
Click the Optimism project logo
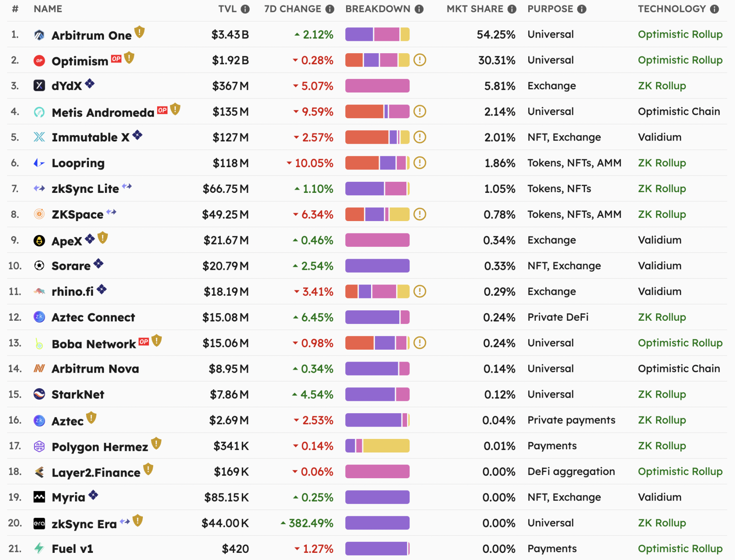tap(39, 60)
